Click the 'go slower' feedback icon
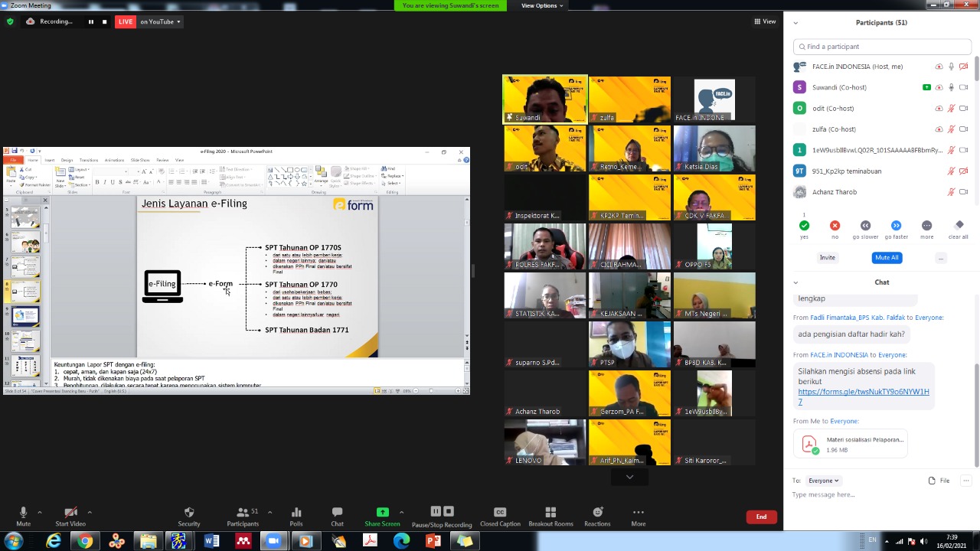980x551 pixels. click(x=865, y=226)
